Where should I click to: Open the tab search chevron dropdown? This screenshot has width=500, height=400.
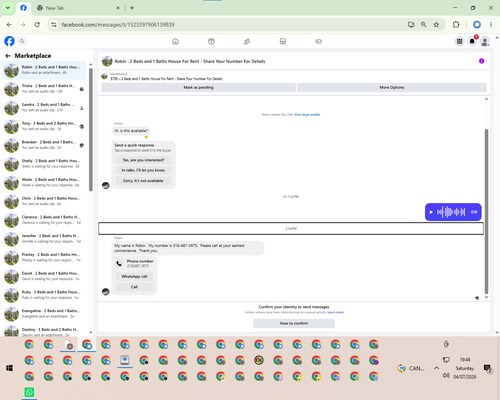pos(8,8)
